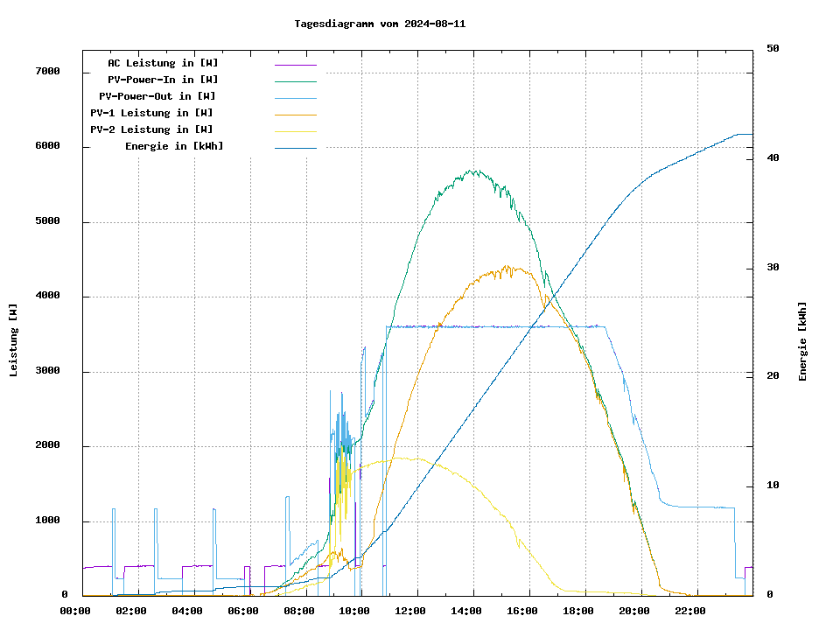Select the PV-2 Leistung legend label

click(151, 129)
